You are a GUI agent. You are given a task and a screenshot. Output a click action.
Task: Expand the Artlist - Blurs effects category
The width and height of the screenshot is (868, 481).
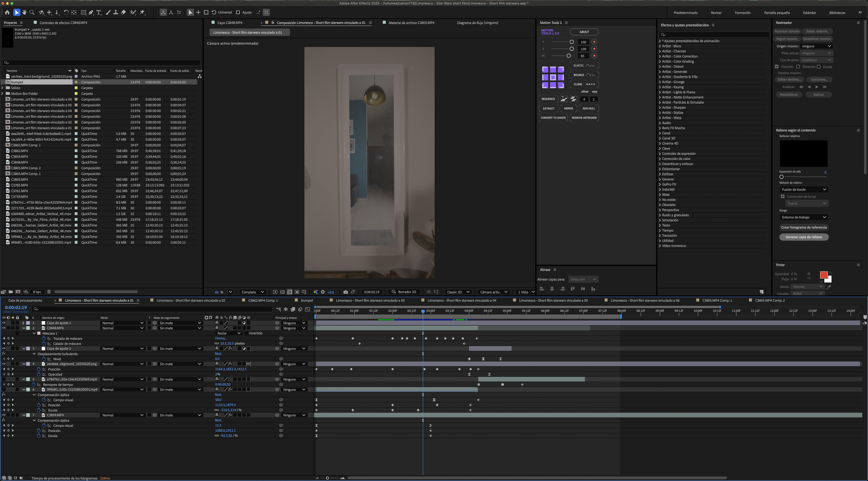660,46
